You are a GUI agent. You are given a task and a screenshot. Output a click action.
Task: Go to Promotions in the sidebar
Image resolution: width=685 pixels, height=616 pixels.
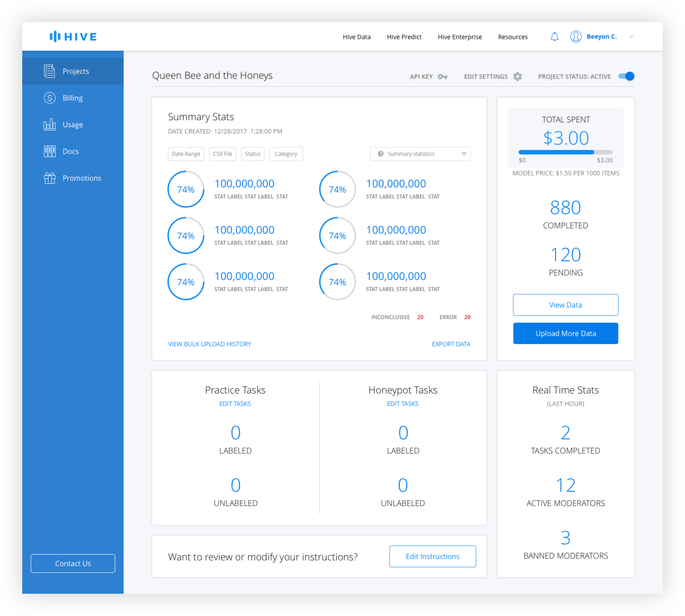click(73, 178)
